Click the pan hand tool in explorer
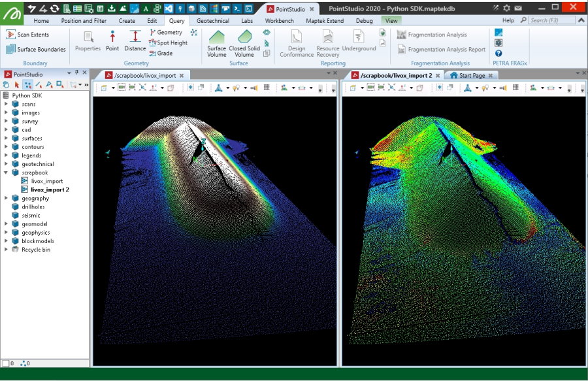Image resolution: width=588 pixels, height=381 pixels. click(x=6, y=85)
